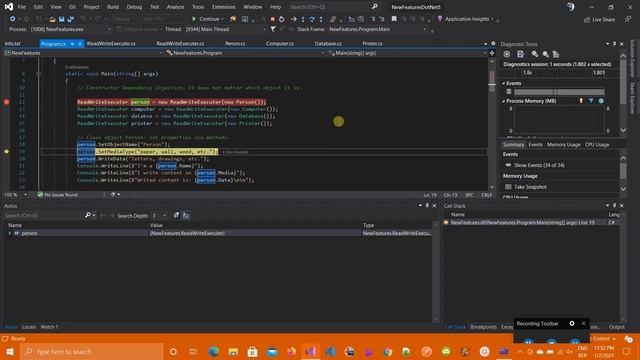Open the Send Feedback icon
640x360 pixels.
pos(628,19)
